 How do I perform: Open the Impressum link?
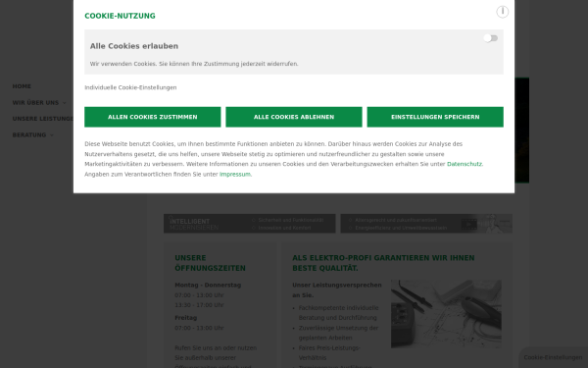tap(235, 175)
